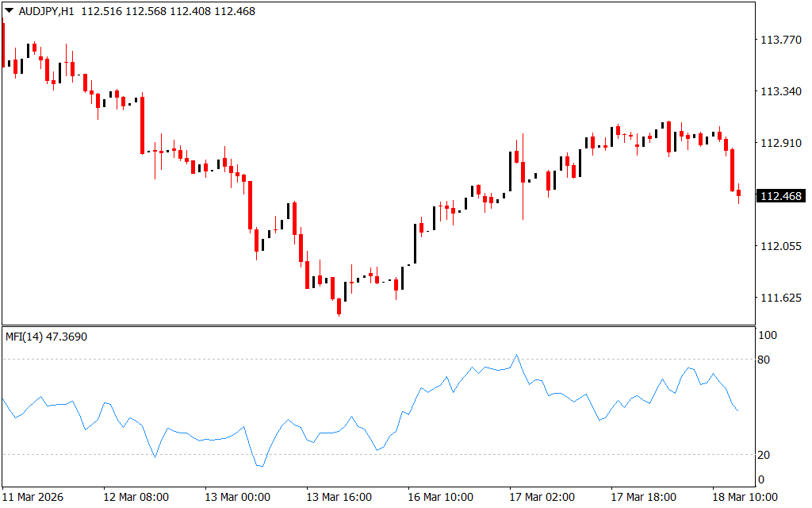Click the MFI(14) 47.3690 indicator label
This screenshot has width=812, height=508.
point(46,337)
